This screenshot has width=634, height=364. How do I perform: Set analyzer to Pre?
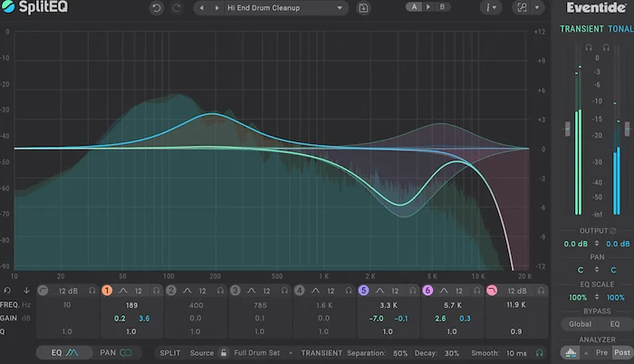click(601, 352)
